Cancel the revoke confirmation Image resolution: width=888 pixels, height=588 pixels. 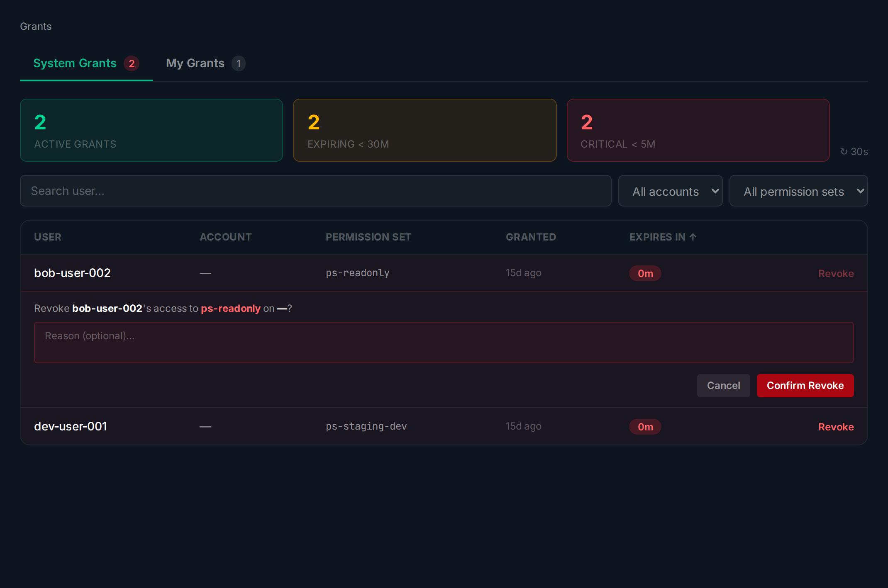[x=723, y=386]
